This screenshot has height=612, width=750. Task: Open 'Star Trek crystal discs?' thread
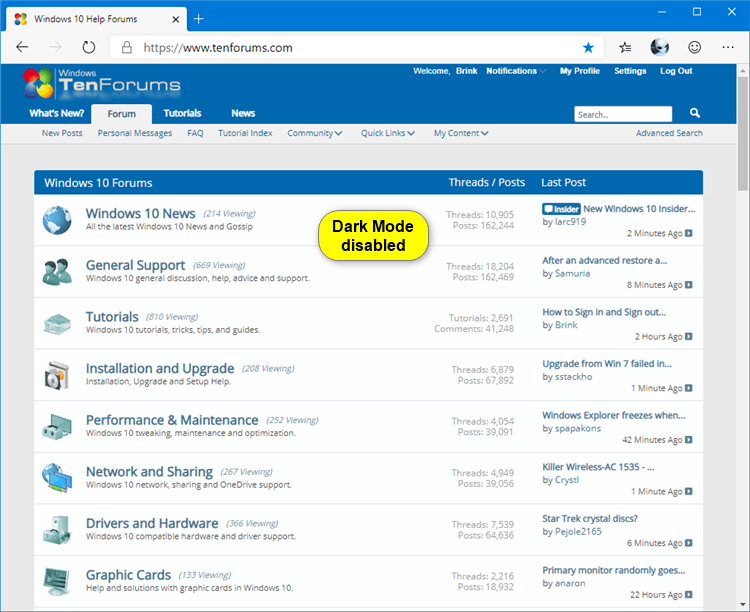(x=590, y=518)
